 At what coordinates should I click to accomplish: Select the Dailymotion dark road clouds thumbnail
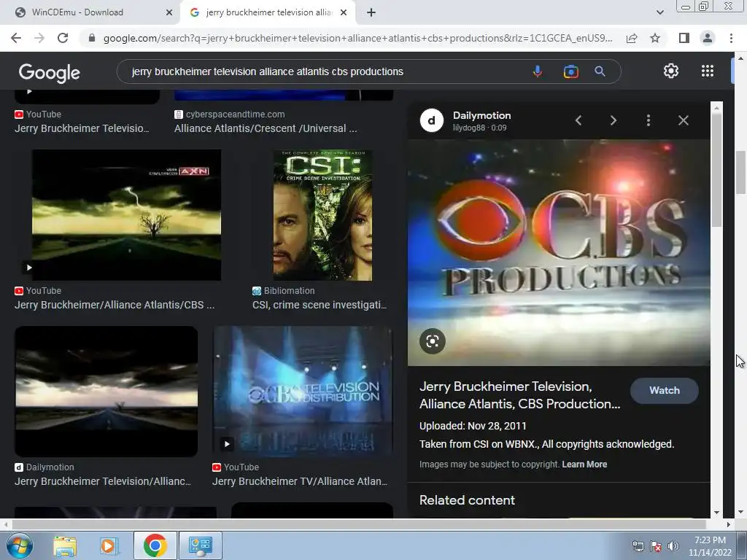click(107, 392)
